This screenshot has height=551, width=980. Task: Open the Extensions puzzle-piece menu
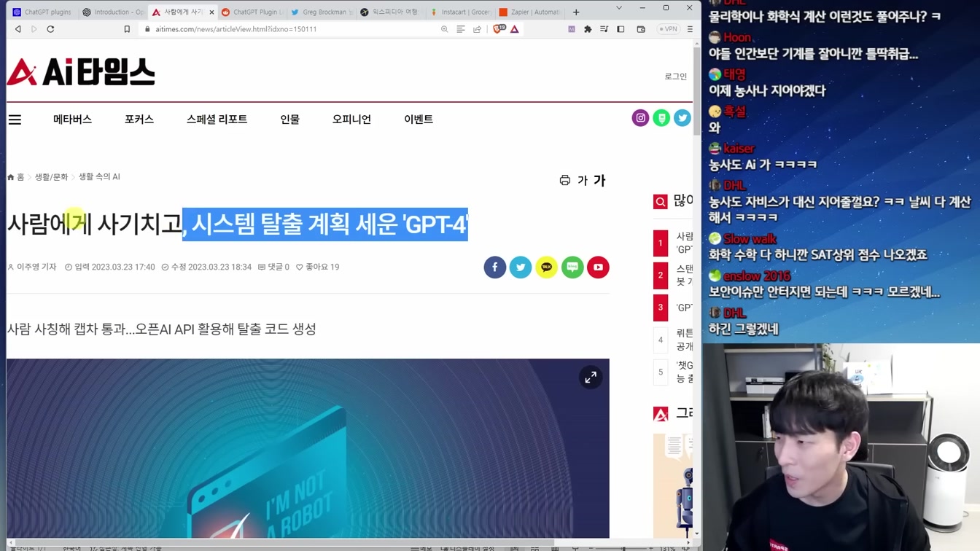click(588, 29)
